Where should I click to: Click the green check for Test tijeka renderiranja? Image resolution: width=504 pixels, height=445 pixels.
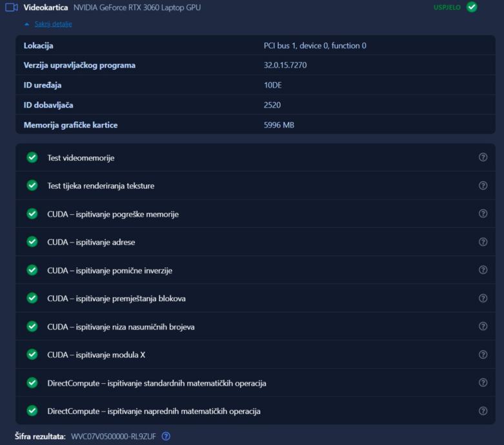[x=32, y=185]
